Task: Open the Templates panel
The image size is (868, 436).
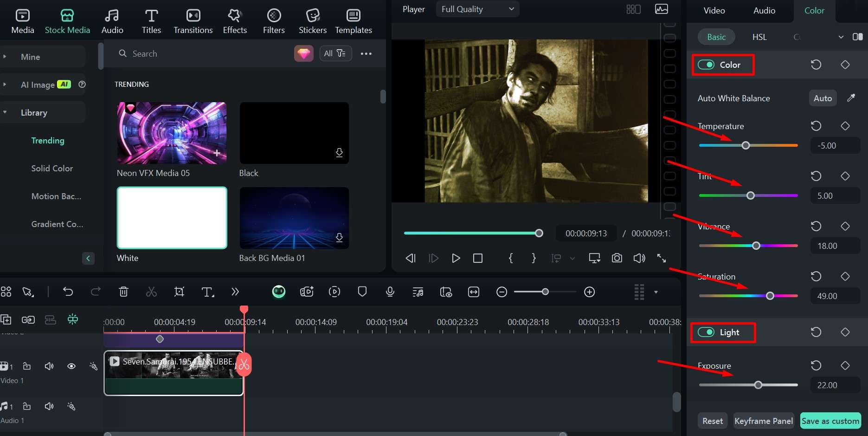Action: (x=353, y=20)
